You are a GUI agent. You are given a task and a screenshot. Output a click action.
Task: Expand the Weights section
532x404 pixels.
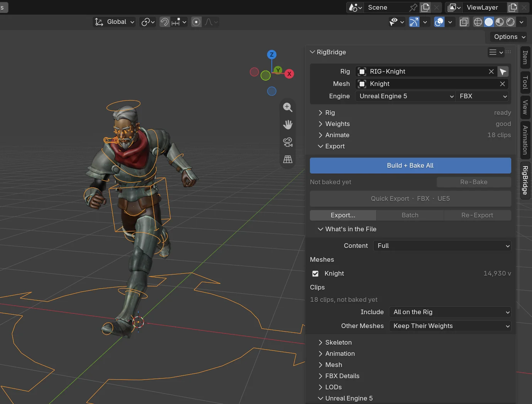pyautogui.click(x=333, y=124)
